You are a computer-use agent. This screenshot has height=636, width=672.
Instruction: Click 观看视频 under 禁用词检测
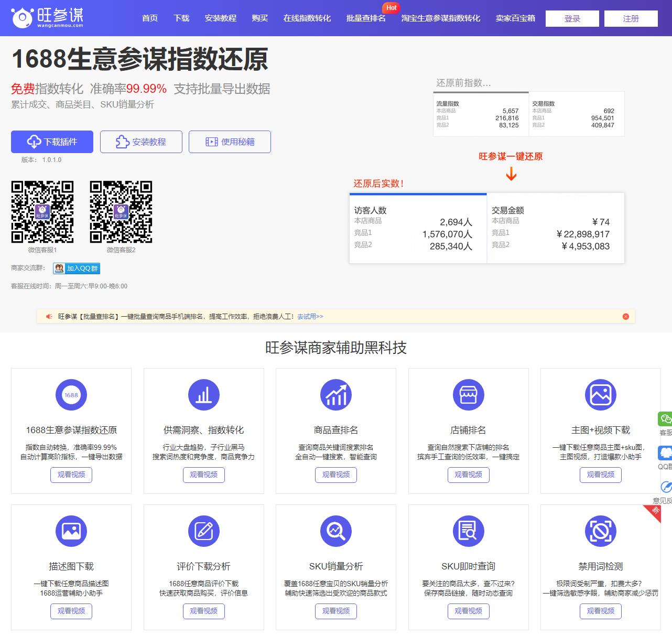point(601,611)
